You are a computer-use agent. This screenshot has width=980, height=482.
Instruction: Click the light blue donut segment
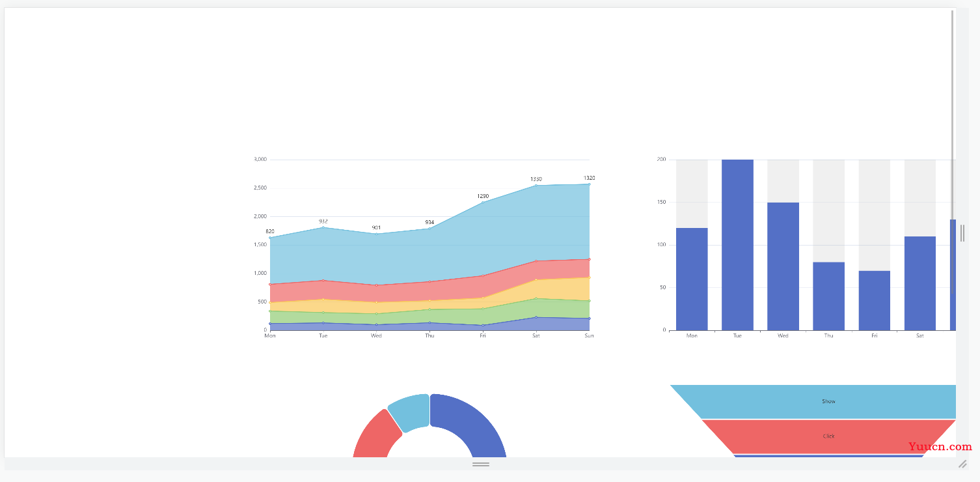(411, 412)
